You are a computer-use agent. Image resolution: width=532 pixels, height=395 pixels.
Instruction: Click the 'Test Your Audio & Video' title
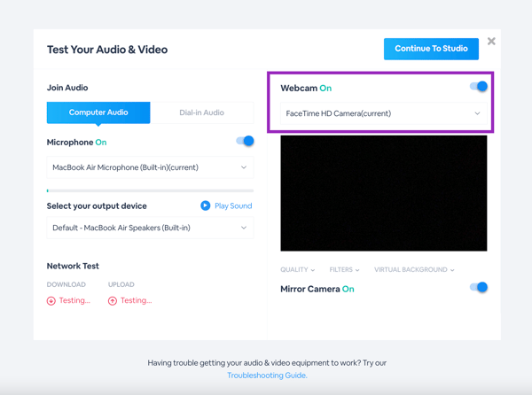click(107, 50)
